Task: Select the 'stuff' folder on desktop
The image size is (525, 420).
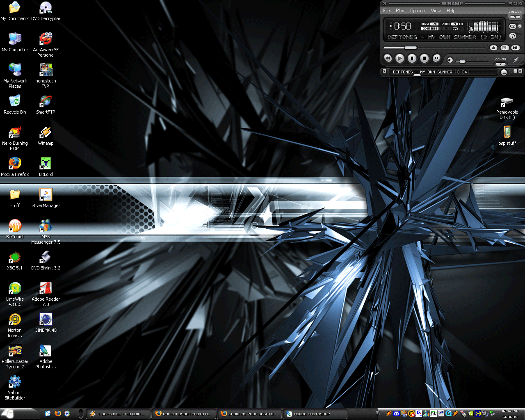Action: pos(15,198)
